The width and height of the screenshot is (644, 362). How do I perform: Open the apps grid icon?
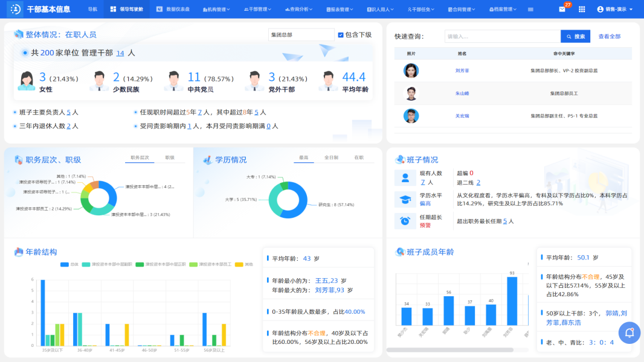click(582, 10)
